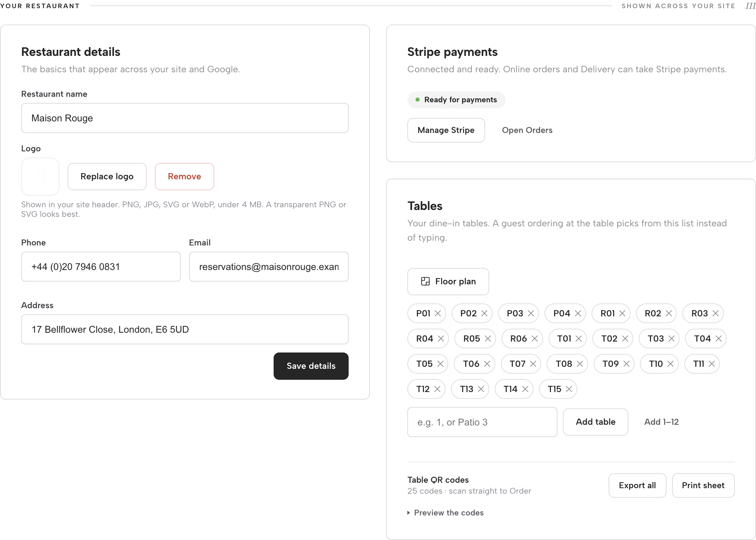The width and height of the screenshot is (756, 540).
Task: Remove table T11 with its X icon
Action: pyautogui.click(x=712, y=364)
